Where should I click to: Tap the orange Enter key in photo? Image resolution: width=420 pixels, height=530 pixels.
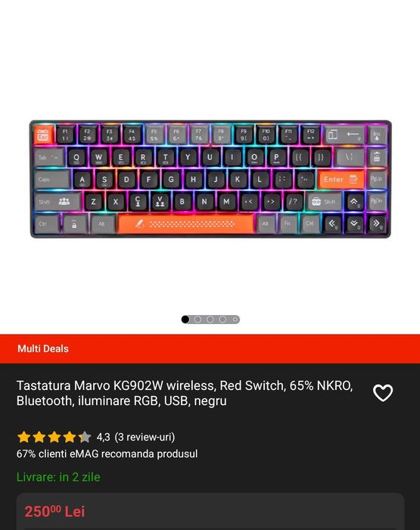point(341,179)
